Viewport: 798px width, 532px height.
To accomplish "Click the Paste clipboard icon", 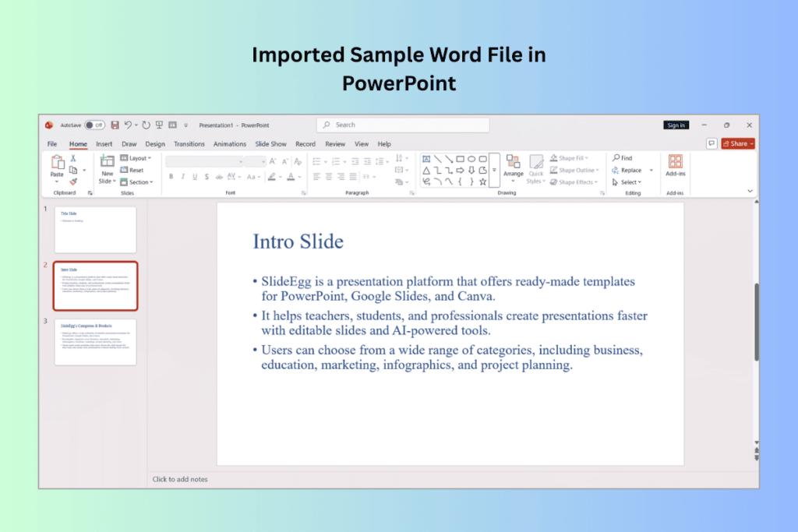I will click(57, 164).
